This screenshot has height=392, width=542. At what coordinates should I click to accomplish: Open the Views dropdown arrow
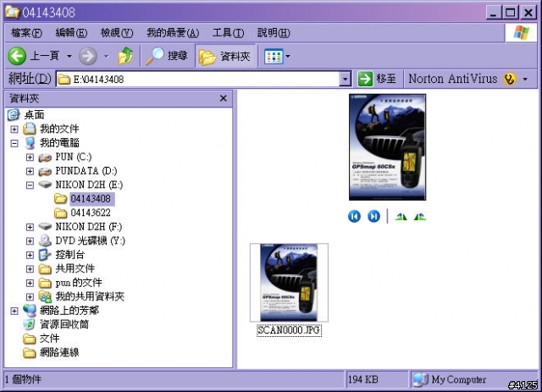click(288, 56)
